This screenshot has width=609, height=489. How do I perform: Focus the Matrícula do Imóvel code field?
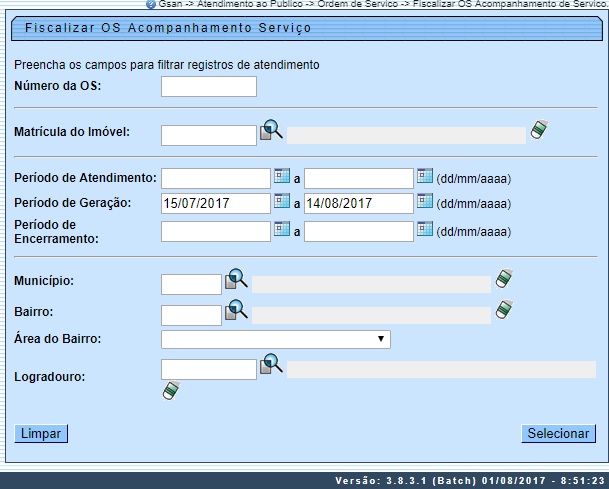[209, 136]
